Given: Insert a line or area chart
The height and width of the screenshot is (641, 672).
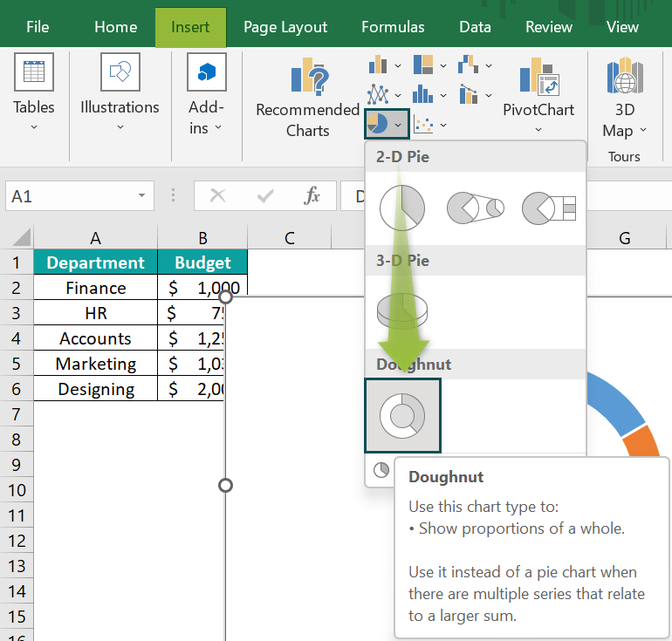Looking at the screenshot, I should [x=378, y=94].
